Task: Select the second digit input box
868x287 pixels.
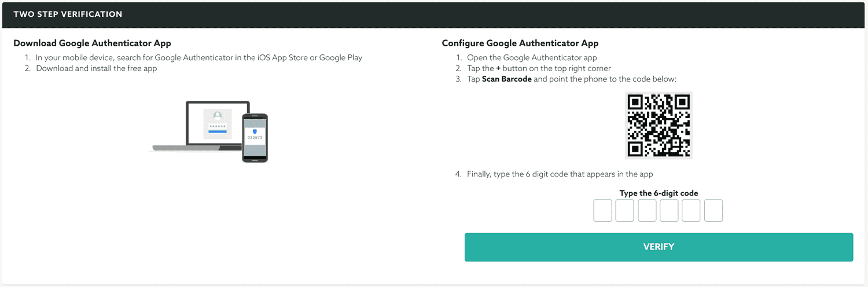Action: 624,211
